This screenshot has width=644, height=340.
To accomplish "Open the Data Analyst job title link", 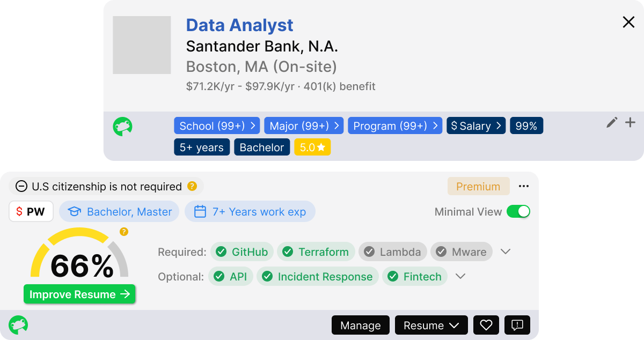I will click(239, 25).
